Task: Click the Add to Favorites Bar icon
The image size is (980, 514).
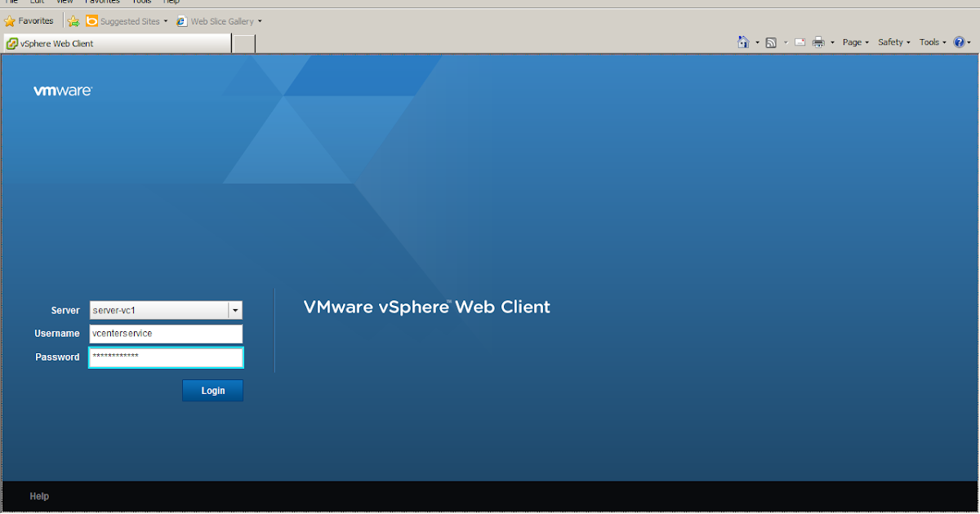Action: (73, 21)
